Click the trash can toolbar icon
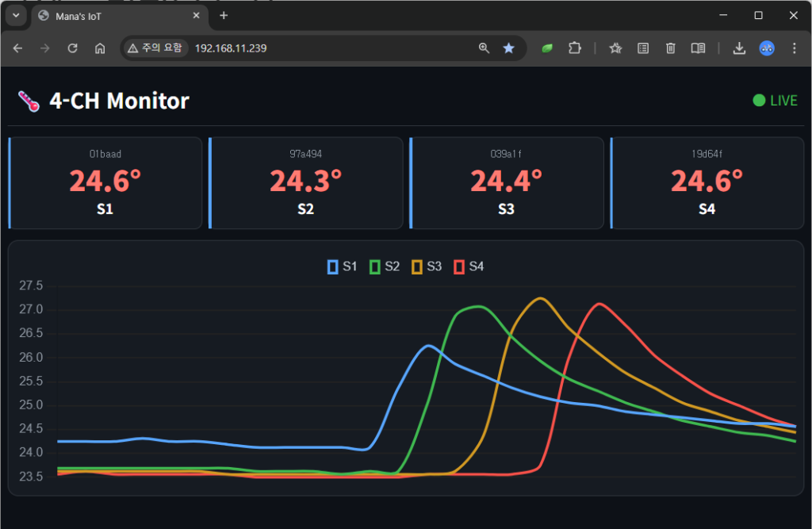The width and height of the screenshot is (812, 529). click(x=670, y=48)
